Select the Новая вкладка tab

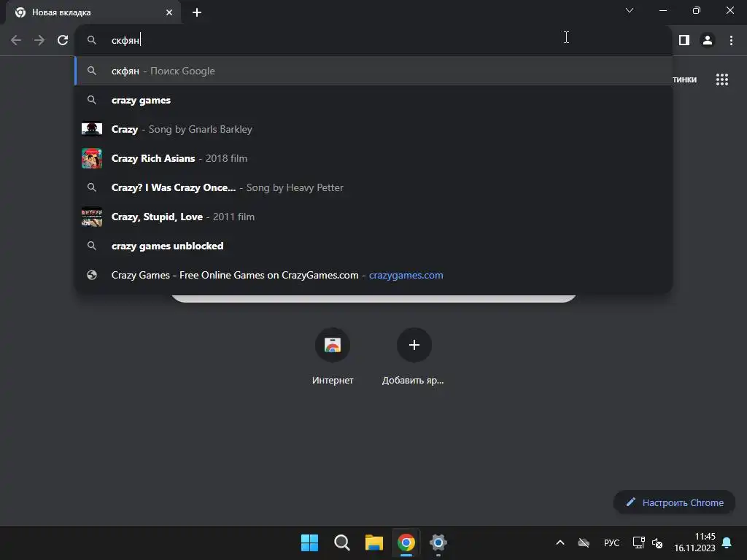(93, 12)
